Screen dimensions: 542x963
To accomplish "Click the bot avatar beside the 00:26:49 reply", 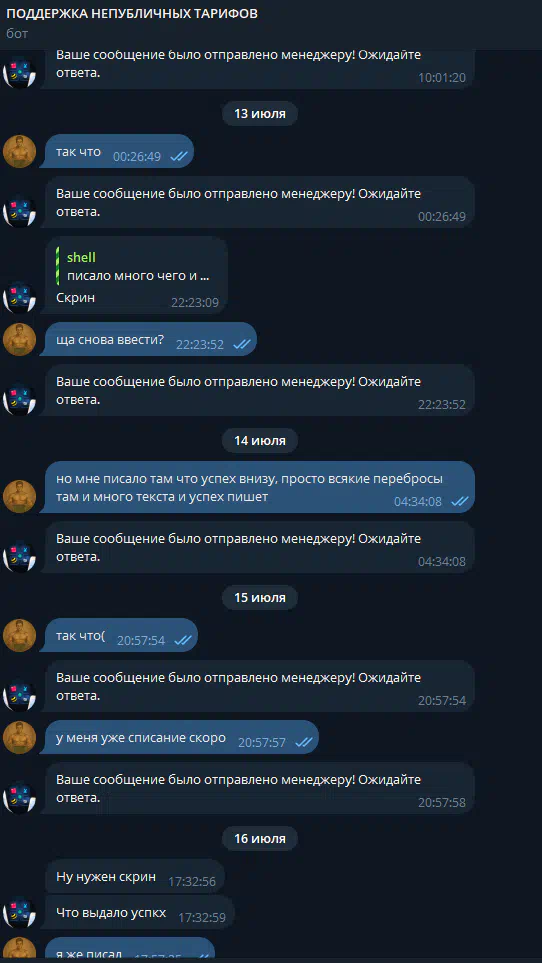I will 20,212.
